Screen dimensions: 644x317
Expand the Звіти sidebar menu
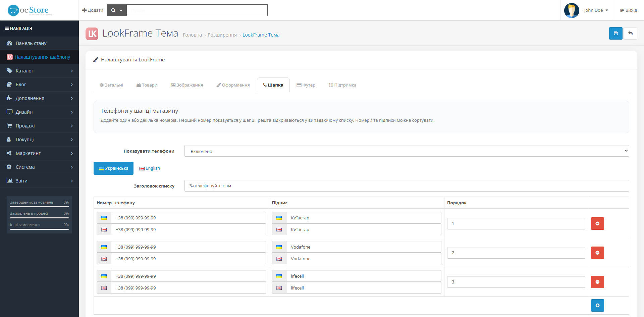coord(39,181)
